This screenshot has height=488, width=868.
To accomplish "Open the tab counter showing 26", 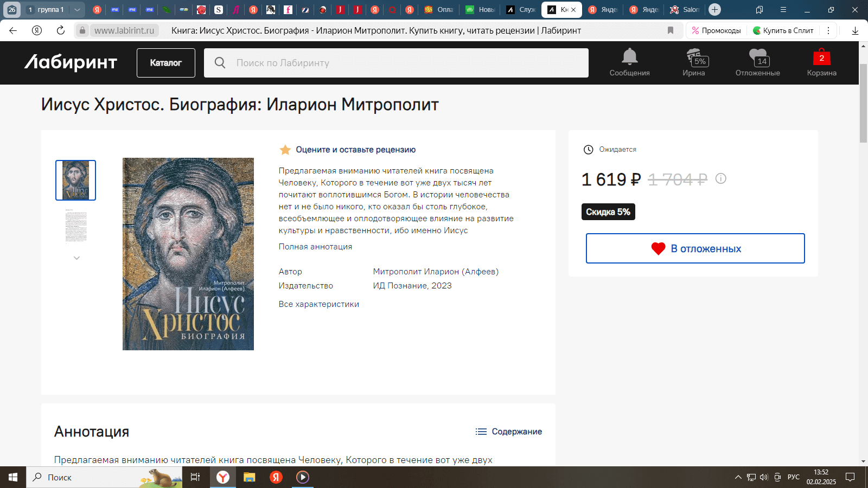I will click(x=11, y=9).
